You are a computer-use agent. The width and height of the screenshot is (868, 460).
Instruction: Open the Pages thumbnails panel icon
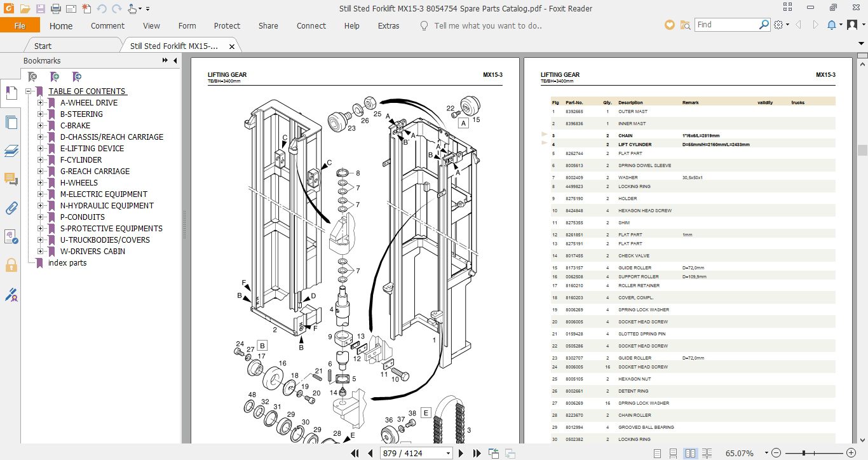tap(11, 122)
